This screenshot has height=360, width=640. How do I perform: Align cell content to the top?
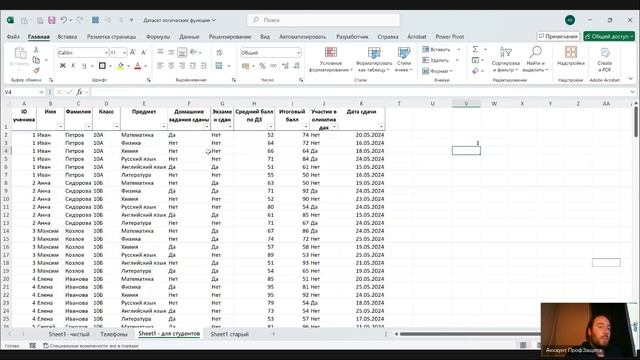[x=160, y=52]
